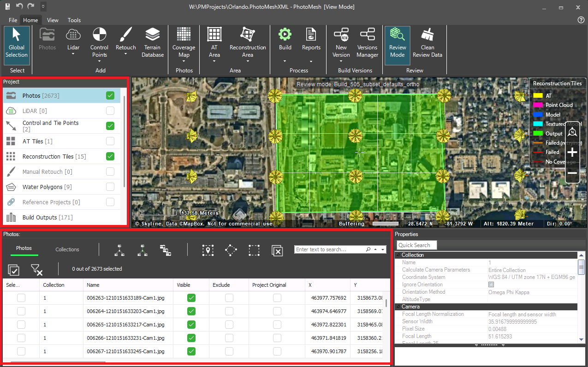The width and height of the screenshot is (588, 367).
Task: Undo the last action
Action: click(19, 6)
